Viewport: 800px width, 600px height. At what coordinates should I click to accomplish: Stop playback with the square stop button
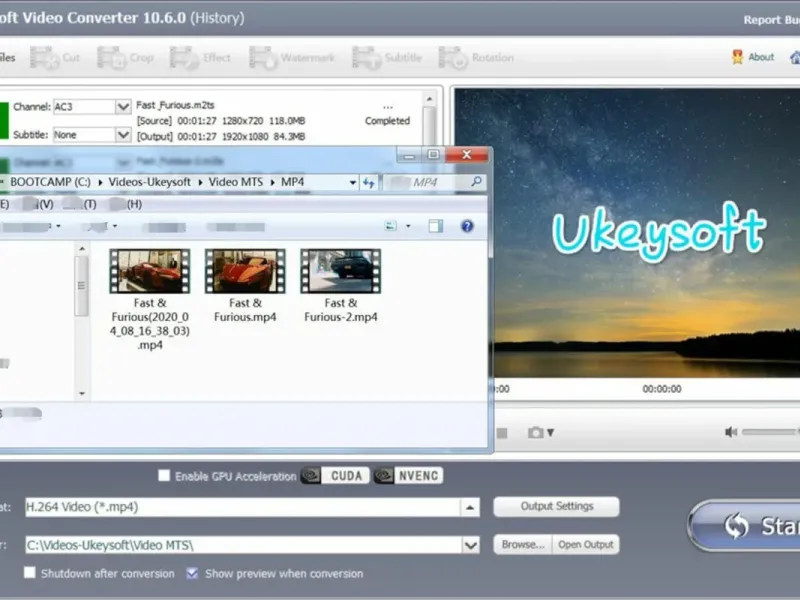click(x=502, y=433)
